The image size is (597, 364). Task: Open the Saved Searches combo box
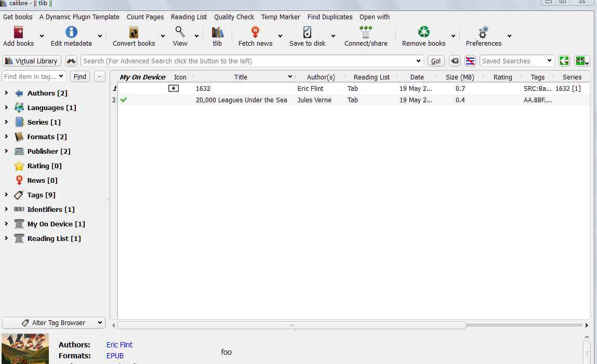[516, 61]
